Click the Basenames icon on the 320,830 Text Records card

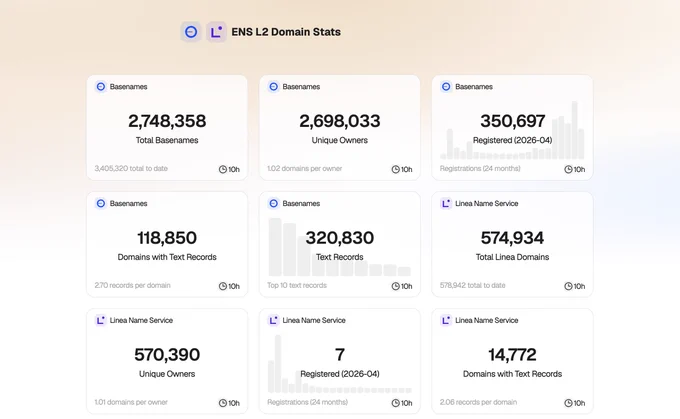pyautogui.click(x=273, y=203)
